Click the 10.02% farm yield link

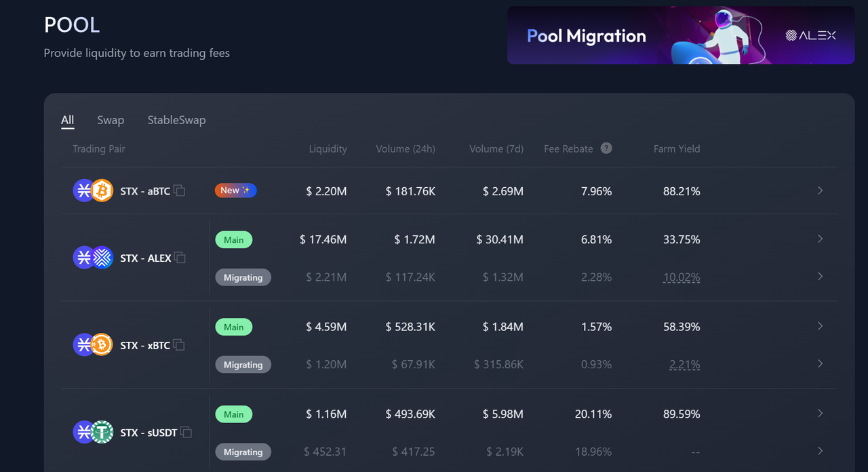tap(681, 277)
